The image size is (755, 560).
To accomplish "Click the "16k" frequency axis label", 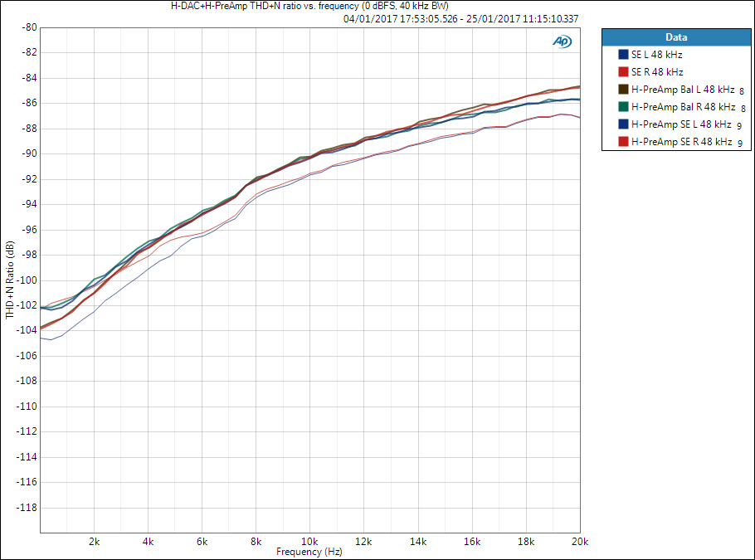I will point(472,542).
